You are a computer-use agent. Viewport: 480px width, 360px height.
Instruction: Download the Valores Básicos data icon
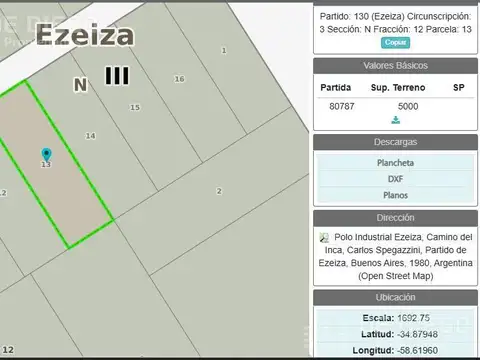pos(396,120)
